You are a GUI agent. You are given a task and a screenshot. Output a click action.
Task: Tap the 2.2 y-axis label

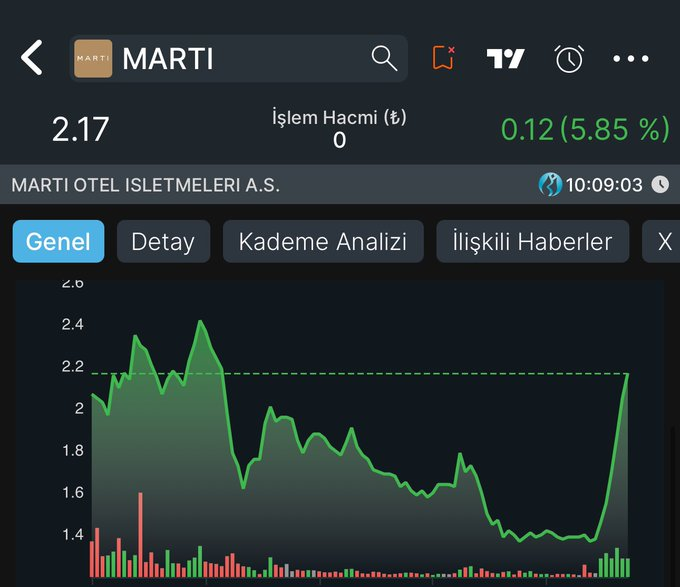(72, 367)
